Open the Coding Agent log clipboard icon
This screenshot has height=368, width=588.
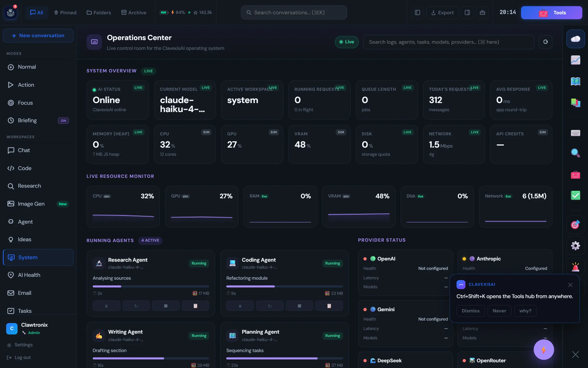coord(329,306)
